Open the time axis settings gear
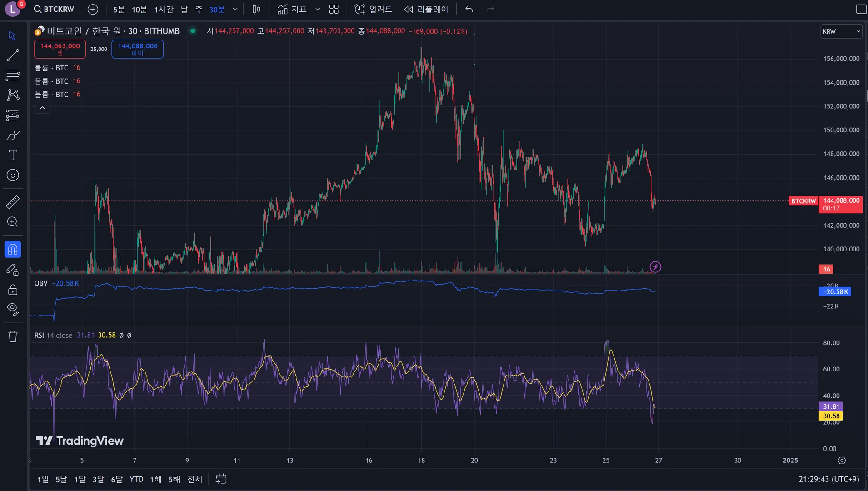 point(842,461)
